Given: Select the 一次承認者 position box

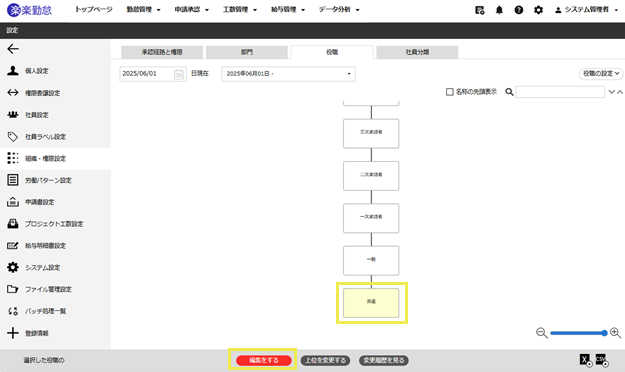Looking at the screenshot, I should tap(371, 218).
